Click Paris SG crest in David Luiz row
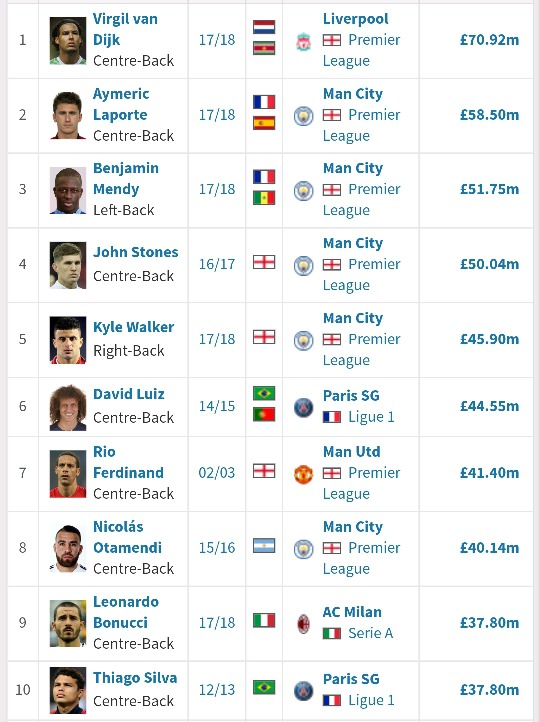The width and height of the screenshot is (540, 722). pyautogui.click(x=303, y=408)
